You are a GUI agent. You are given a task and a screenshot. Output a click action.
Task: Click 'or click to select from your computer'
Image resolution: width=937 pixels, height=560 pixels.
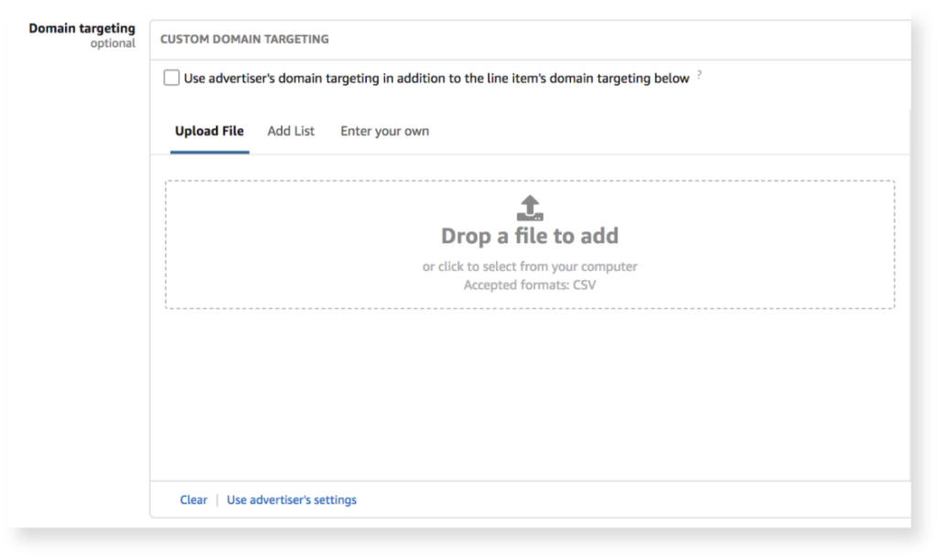tap(530, 266)
